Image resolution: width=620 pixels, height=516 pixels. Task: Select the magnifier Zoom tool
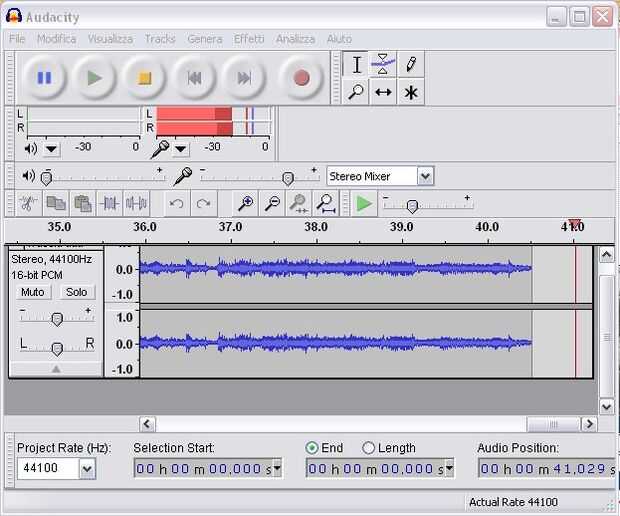tap(355, 92)
